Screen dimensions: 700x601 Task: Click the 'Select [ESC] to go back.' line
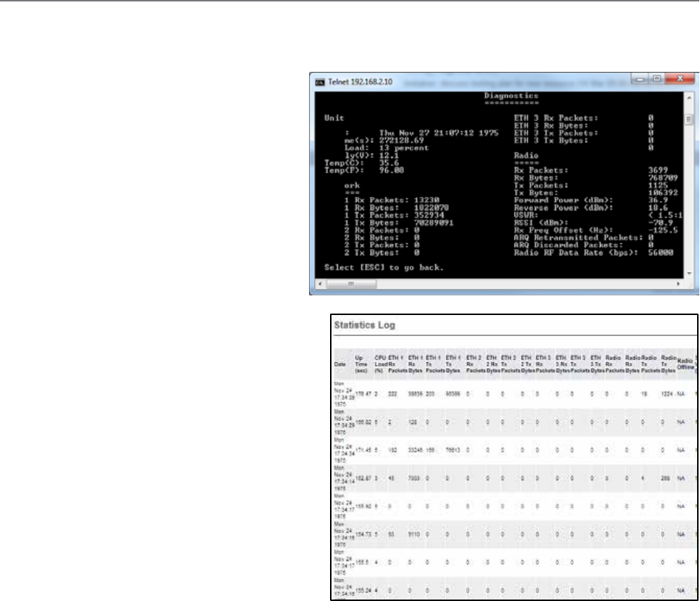point(384,267)
